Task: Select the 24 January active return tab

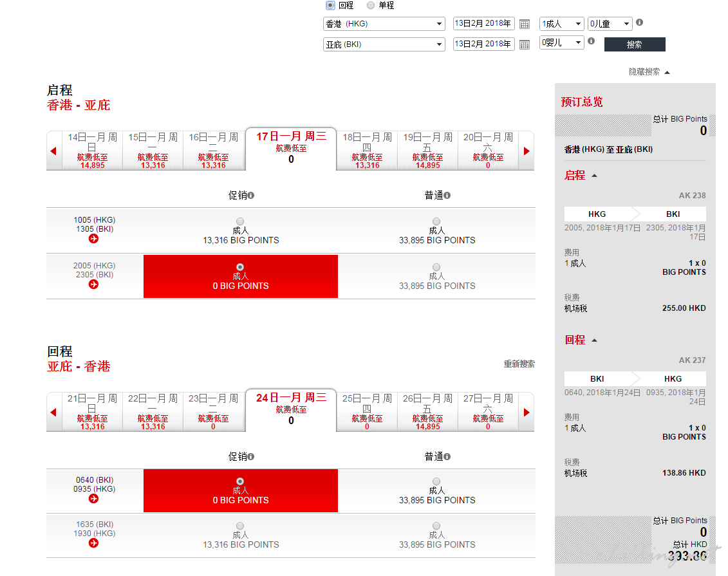Action: (291, 410)
